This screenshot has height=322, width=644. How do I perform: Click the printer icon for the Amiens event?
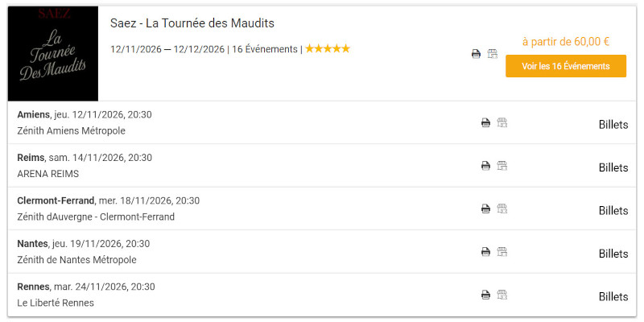(x=485, y=123)
